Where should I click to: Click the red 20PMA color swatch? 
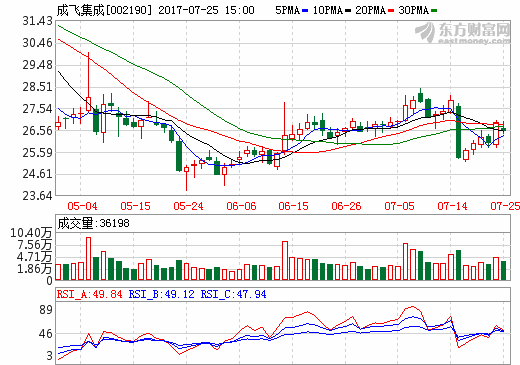tap(391, 11)
